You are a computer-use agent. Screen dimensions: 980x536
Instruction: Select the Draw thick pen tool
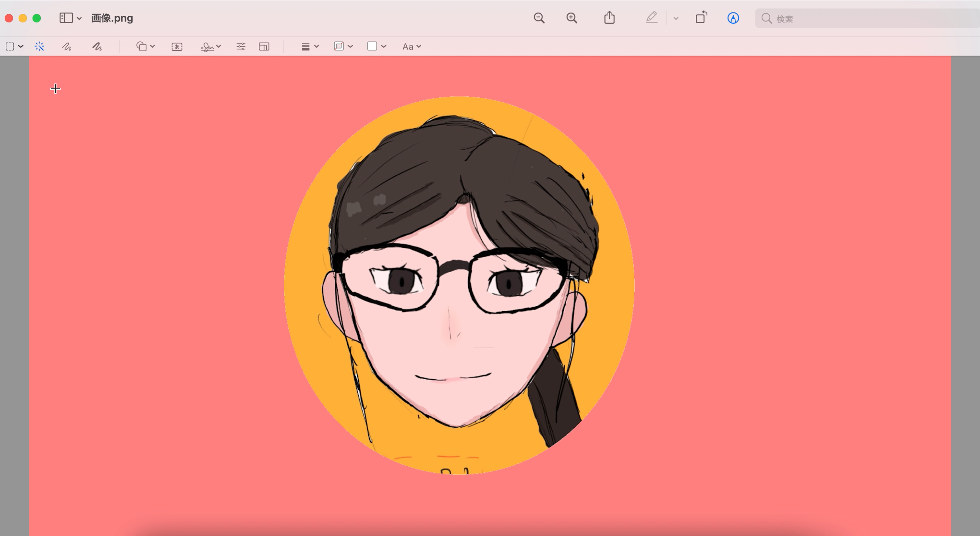pyautogui.click(x=97, y=47)
